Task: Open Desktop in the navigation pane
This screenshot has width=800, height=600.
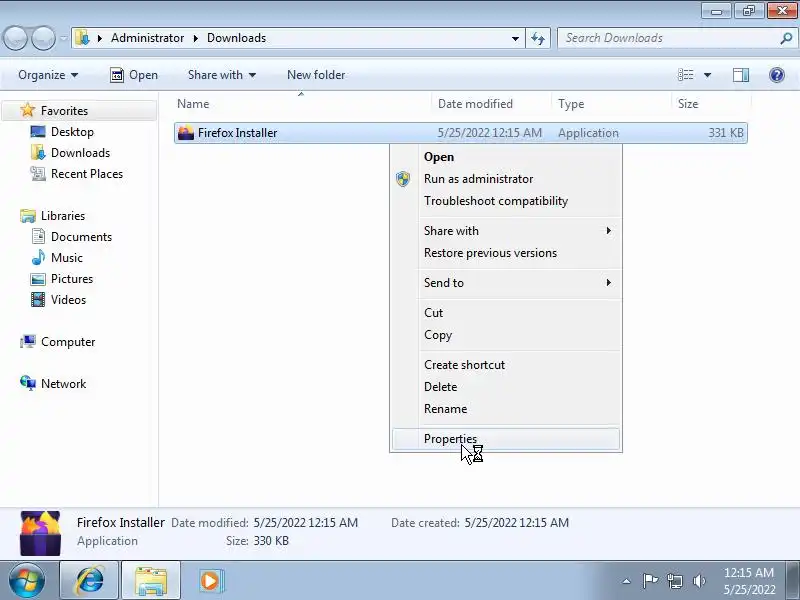Action: click(72, 132)
